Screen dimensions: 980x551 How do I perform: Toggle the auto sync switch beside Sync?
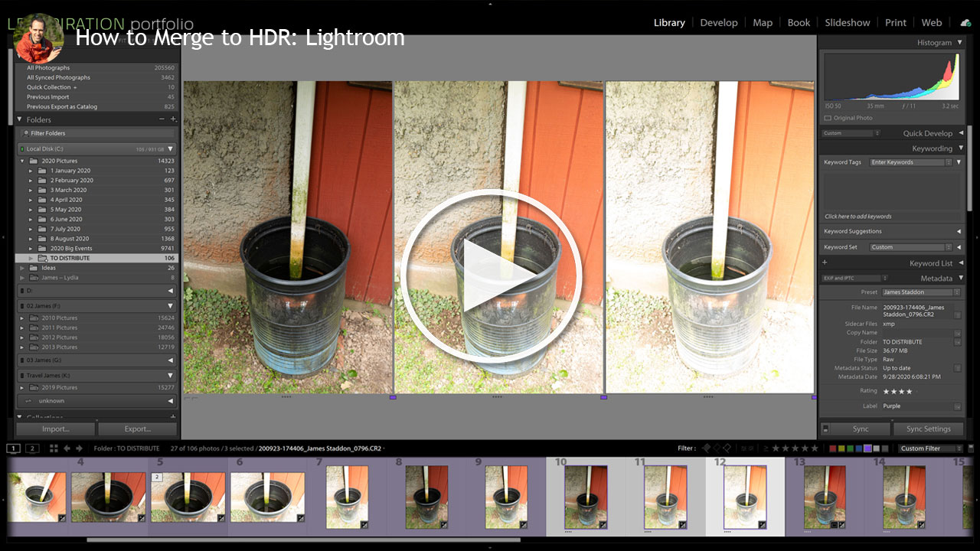[x=825, y=429]
